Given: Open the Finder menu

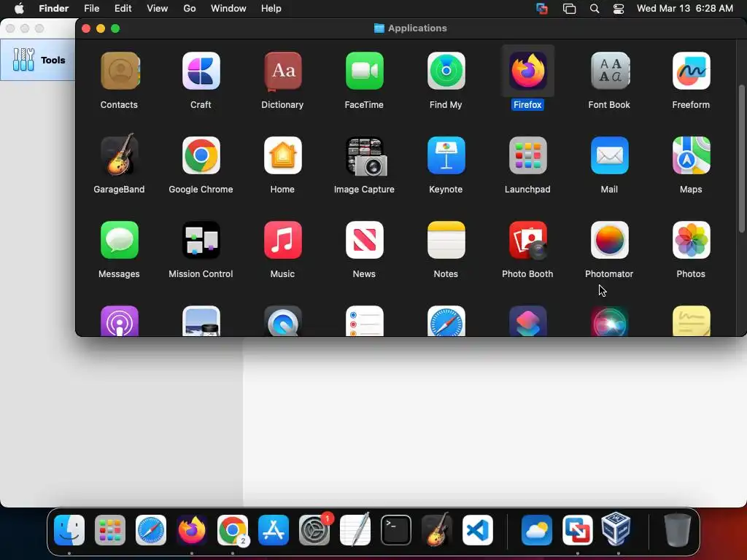Looking at the screenshot, I should coord(53,9).
